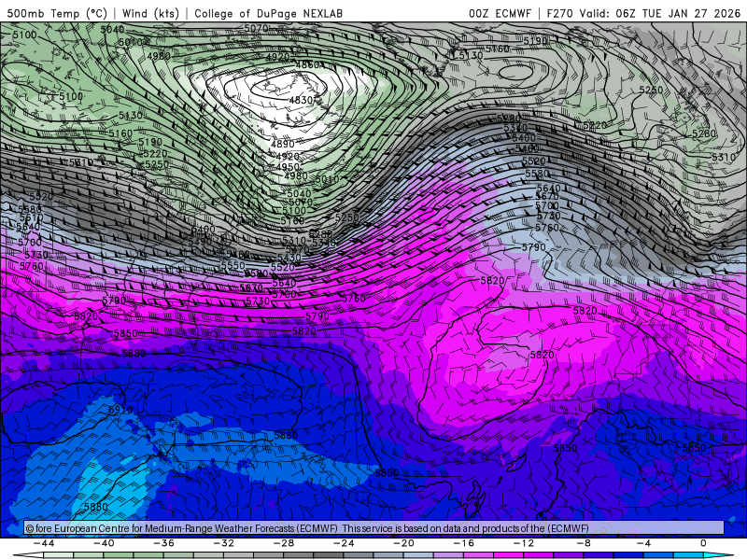
Task: Select the 4890 contour label
Action: 283,144
